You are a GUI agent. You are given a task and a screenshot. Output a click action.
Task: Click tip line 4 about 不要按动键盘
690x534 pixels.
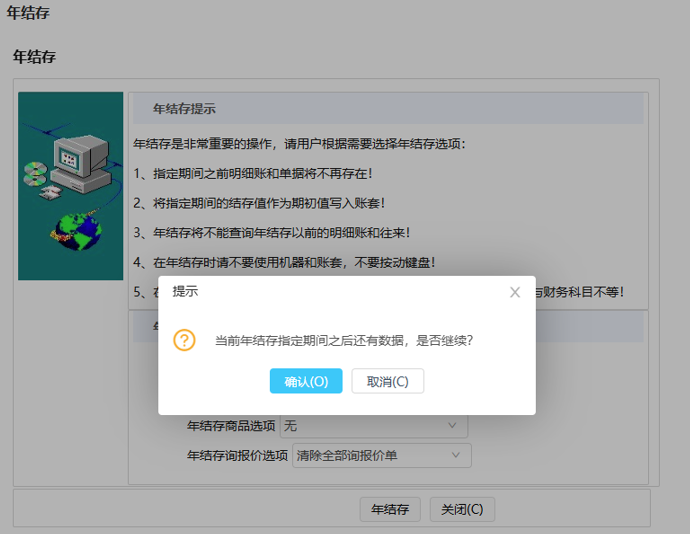click(x=284, y=263)
